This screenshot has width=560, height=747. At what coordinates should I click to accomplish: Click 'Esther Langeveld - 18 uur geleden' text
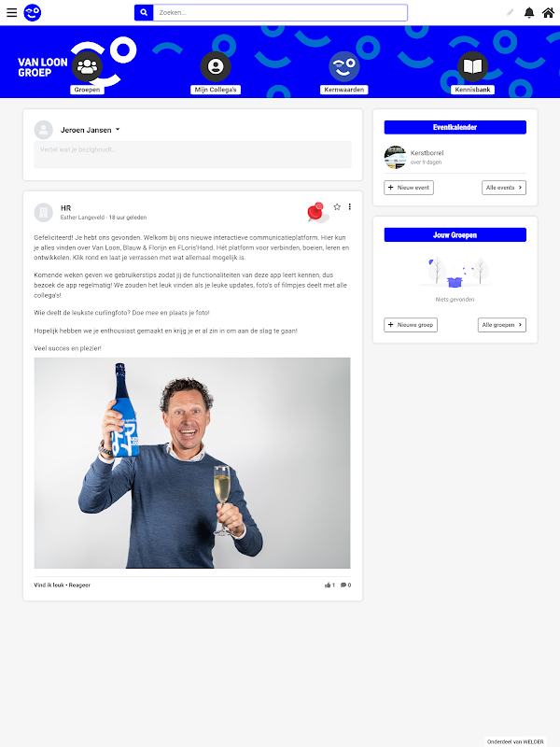tap(104, 218)
